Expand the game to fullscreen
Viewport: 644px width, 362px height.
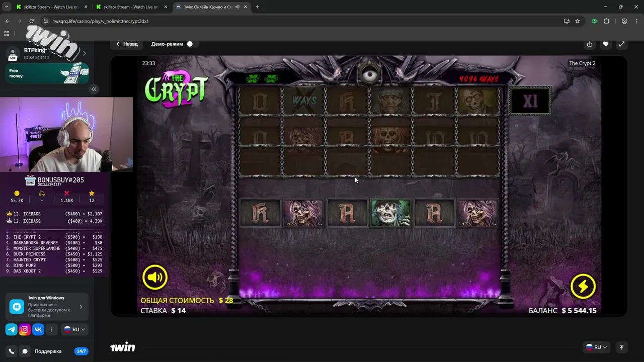(x=622, y=44)
